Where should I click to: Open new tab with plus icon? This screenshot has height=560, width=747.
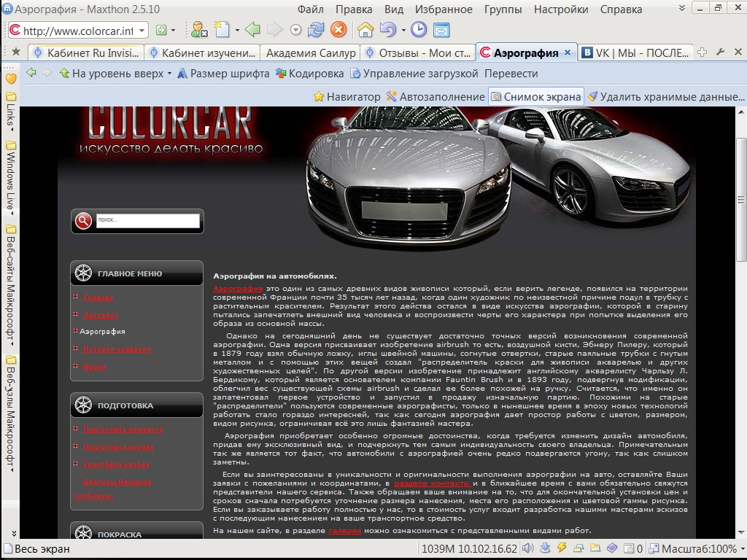(703, 52)
